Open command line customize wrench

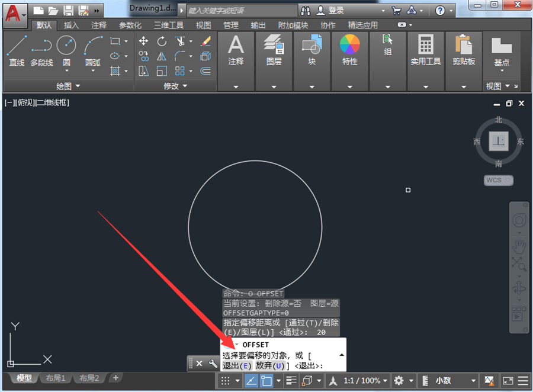pos(213,364)
